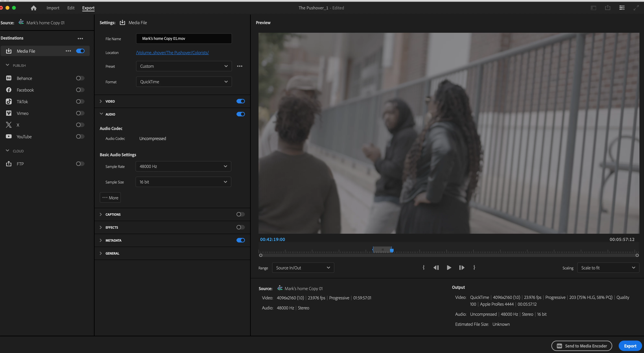Open the Format QuickTime dropdown
This screenshot has width=644, height=353.
click(x=184, y=82)
